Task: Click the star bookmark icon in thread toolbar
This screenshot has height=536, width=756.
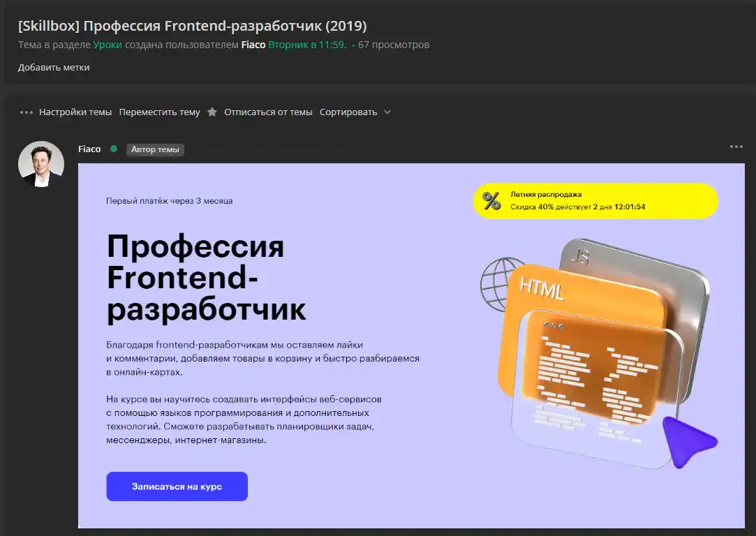Action: pyautogui.click(x=212, y=112)
